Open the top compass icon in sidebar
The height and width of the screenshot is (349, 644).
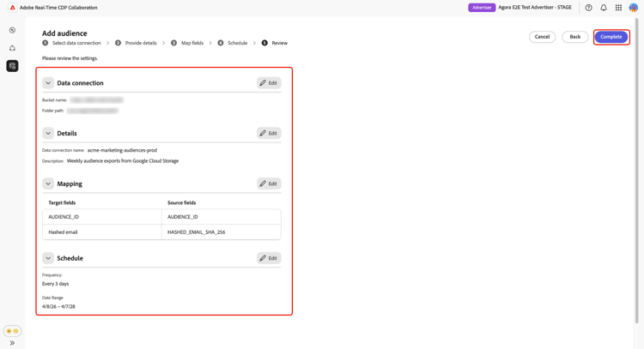(x=12, y=30)
